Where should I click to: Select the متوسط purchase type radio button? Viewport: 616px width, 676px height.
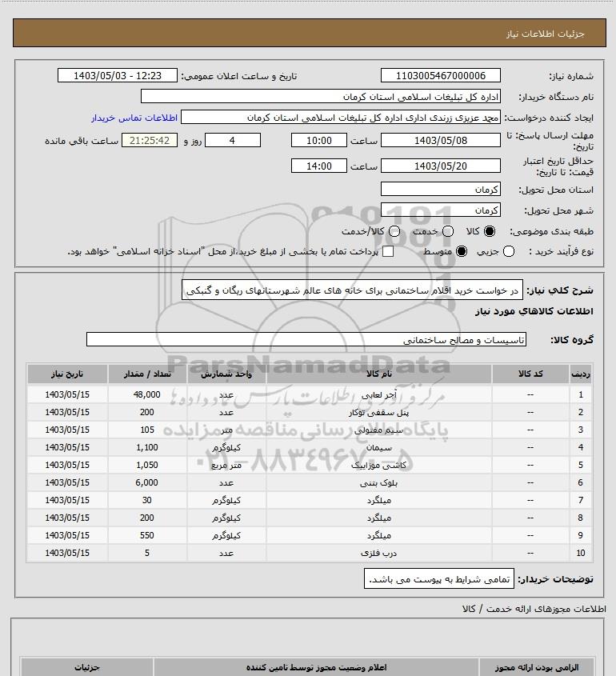[462, 251]
